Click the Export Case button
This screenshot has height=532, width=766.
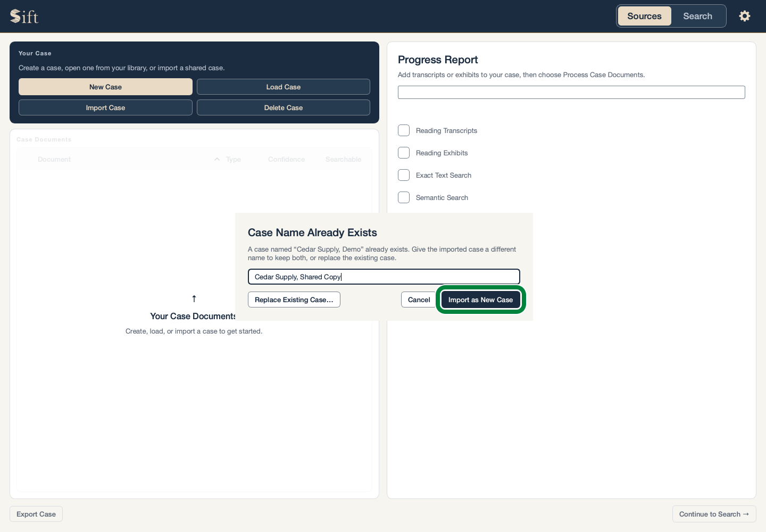pyautogui.click(x=36, y=514)
